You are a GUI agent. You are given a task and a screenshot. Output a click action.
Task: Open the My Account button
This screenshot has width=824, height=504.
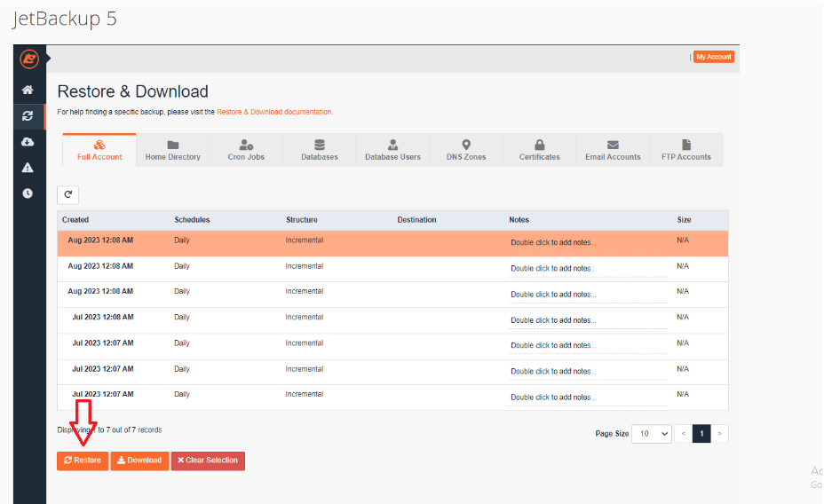[713, 57]
